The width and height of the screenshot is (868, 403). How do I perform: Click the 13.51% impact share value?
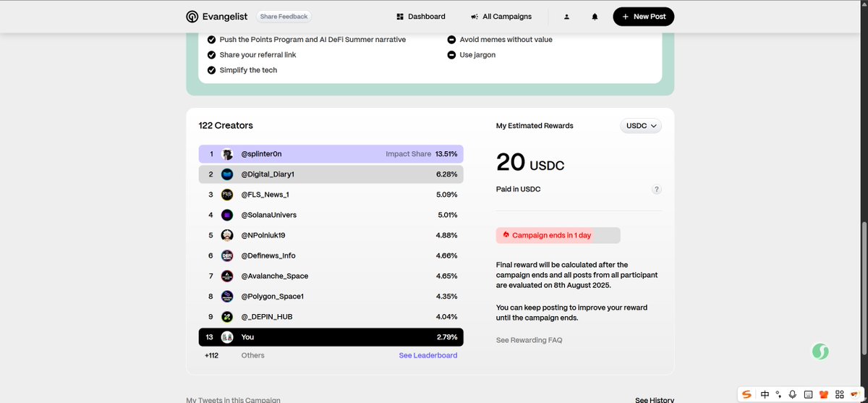(446, 154)
